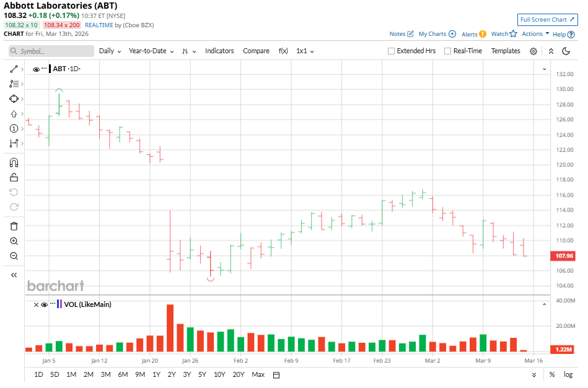
Task: Enable the Real-Time checkbox
Action: coord(447,51)
